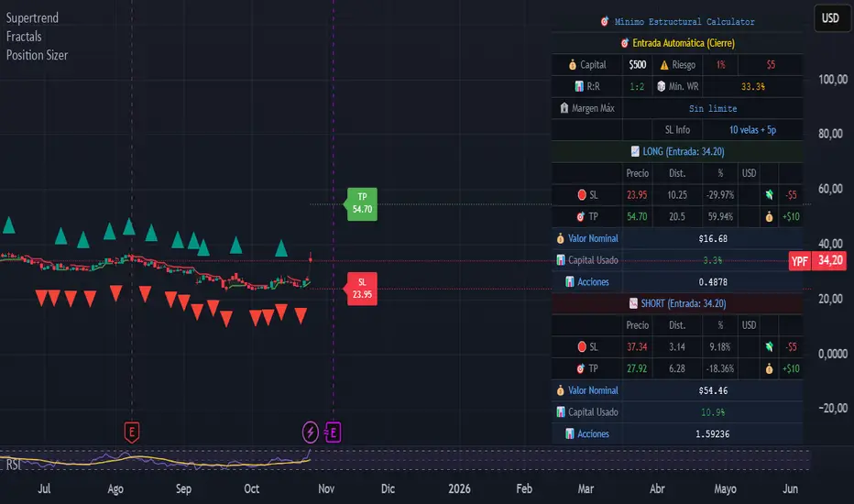Click the dice icon beside Min. WR
This screenshot has width=854, height=504.
[x=663, y=86]
